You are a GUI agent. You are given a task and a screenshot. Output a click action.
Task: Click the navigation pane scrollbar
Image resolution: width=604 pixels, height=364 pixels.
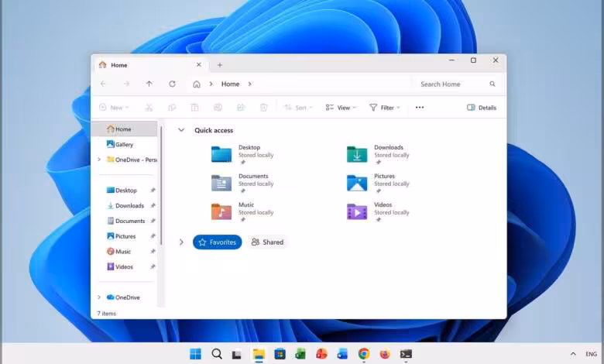pos(161,185)
